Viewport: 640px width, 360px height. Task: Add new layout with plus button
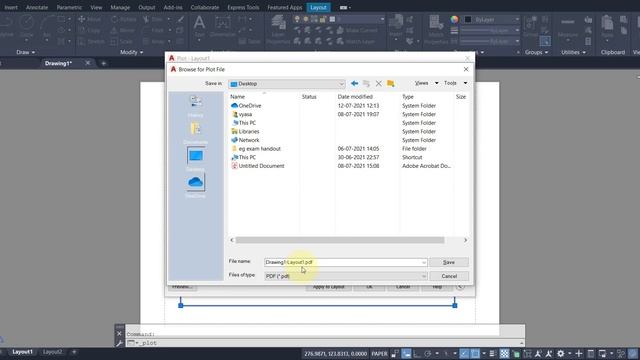[x=74, y=352]
